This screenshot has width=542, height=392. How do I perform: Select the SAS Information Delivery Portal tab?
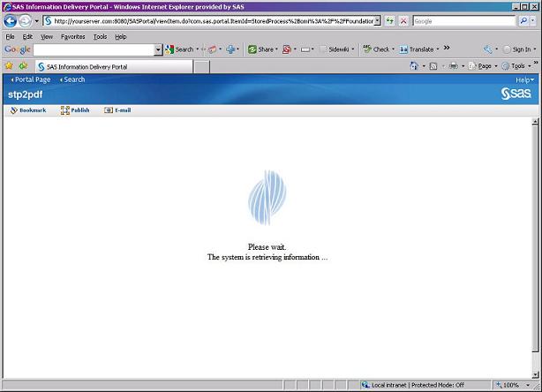tap(114, 67)
